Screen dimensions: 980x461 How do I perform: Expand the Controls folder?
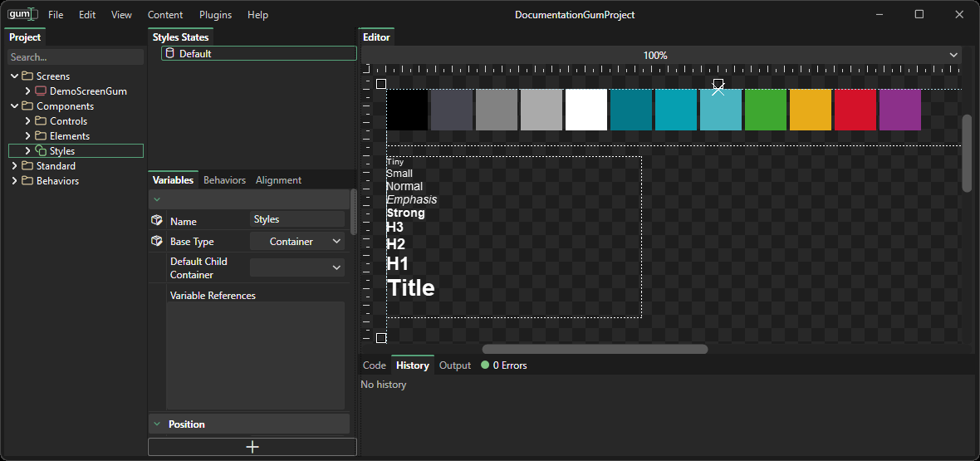(x=27, y=121)
